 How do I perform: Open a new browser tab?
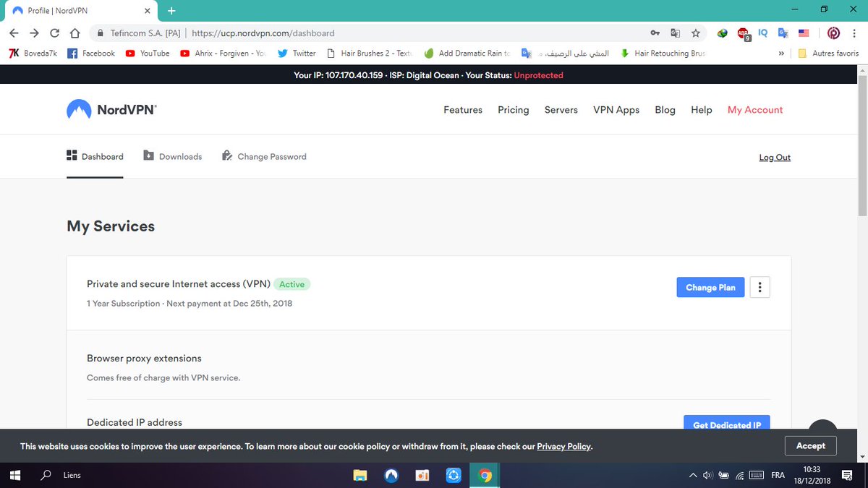[x=171, y=11]
